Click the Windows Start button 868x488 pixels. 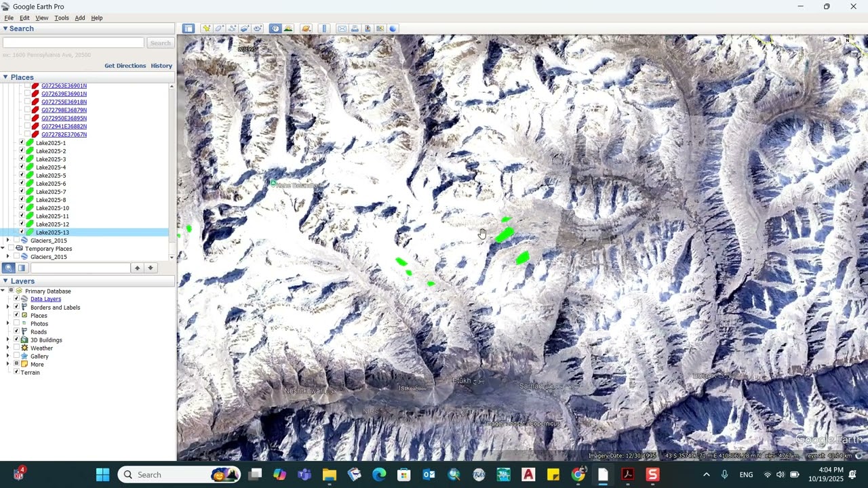(102, 474)
